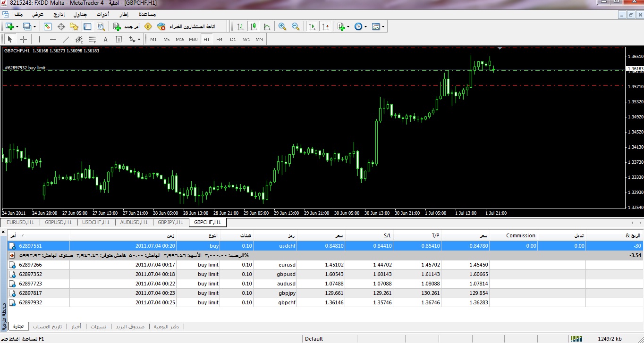Image resolution: width=644 pixels, height=343 pixels.
Task: Open the ملف (File) menu
Action: click(x=18, y=15)
